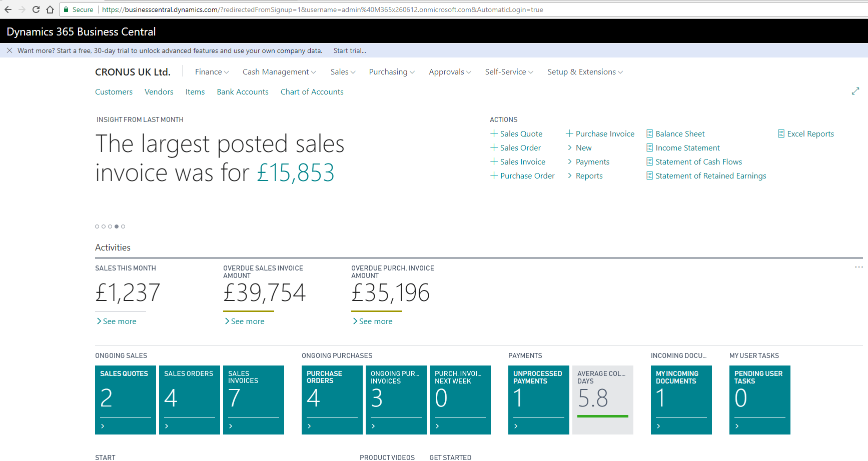This screenshot has width=868, height=461.
Task: Refresh the page with the browser reload icon
Action: click(x=36, y=9)
